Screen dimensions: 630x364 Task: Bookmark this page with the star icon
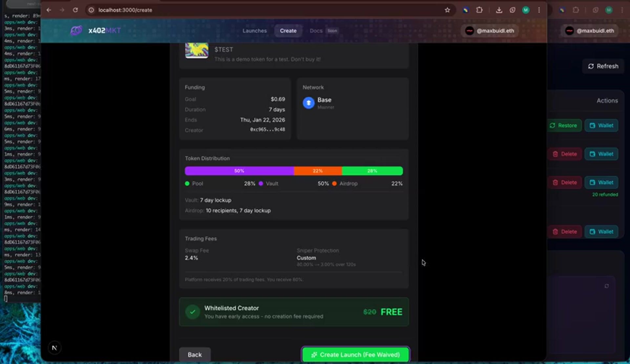click(448, 10)
